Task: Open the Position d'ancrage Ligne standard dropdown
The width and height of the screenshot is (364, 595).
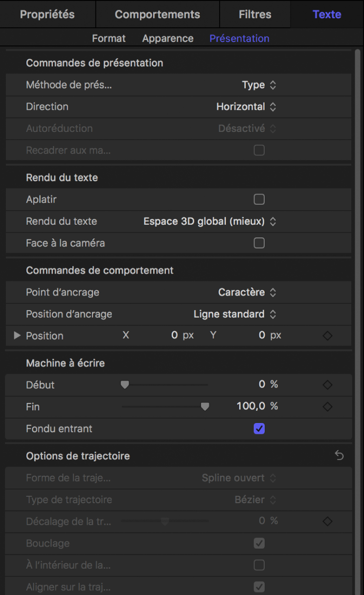Action: coord(235,314)
